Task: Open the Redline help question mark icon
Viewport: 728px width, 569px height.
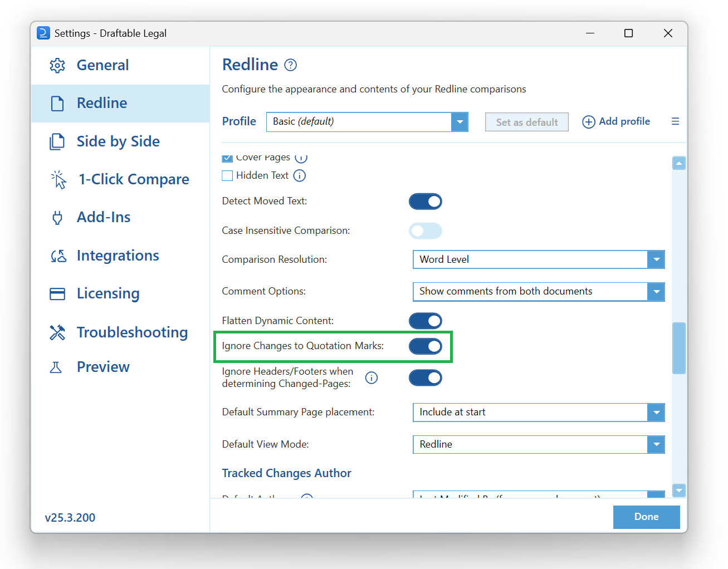Action: pyautogui.click(x=290, y=65)
